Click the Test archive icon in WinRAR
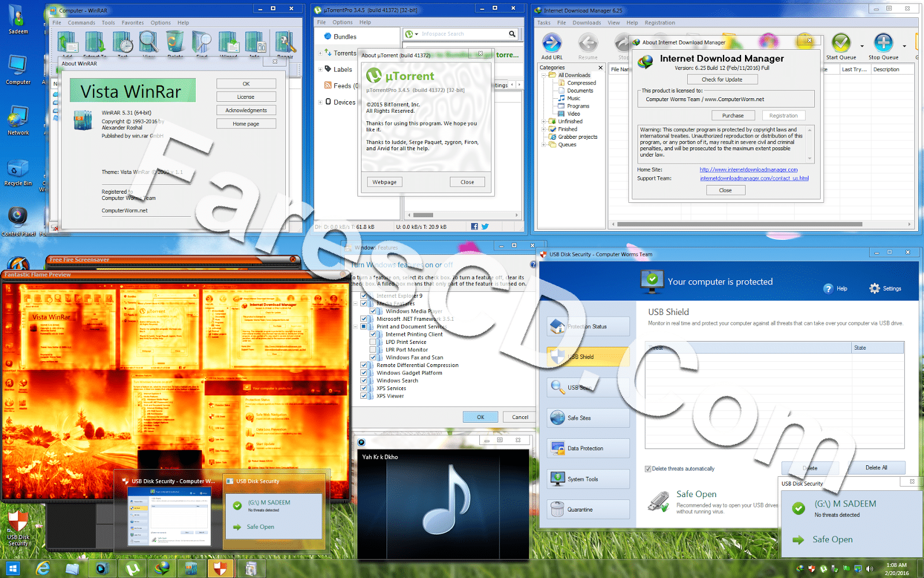924x578 pixels. click(x=122, y=42)
